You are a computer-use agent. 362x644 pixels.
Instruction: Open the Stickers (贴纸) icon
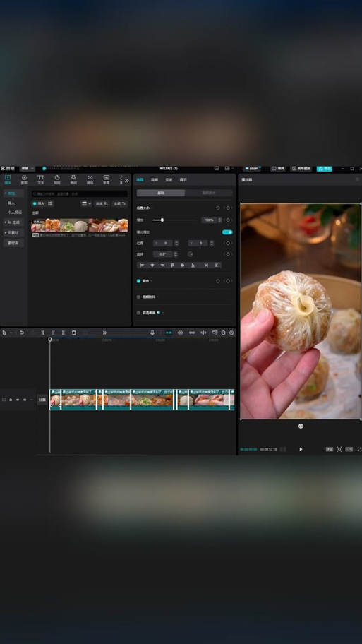57,179
